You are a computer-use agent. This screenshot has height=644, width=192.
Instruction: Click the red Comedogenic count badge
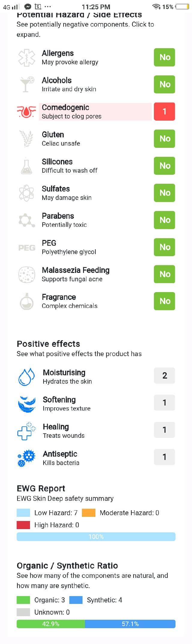[164, 112]
